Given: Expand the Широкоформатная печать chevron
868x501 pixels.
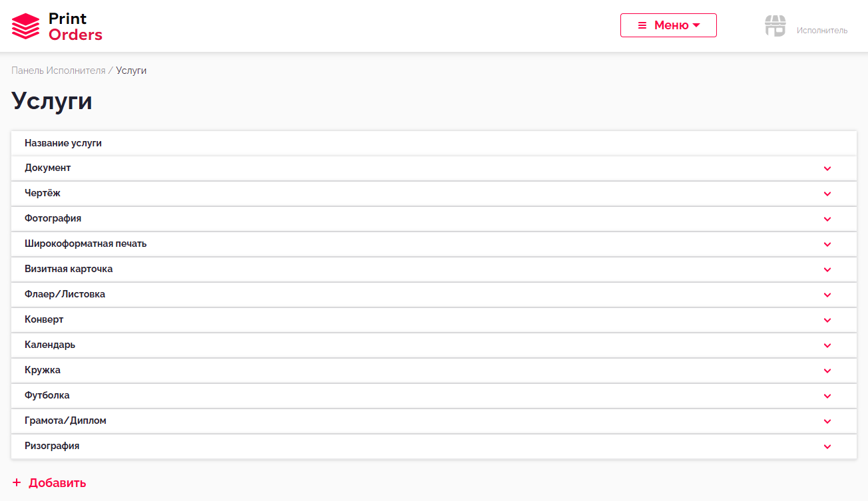Looking at the screenshot, I should pyautogui.click(x=827, y=244).
